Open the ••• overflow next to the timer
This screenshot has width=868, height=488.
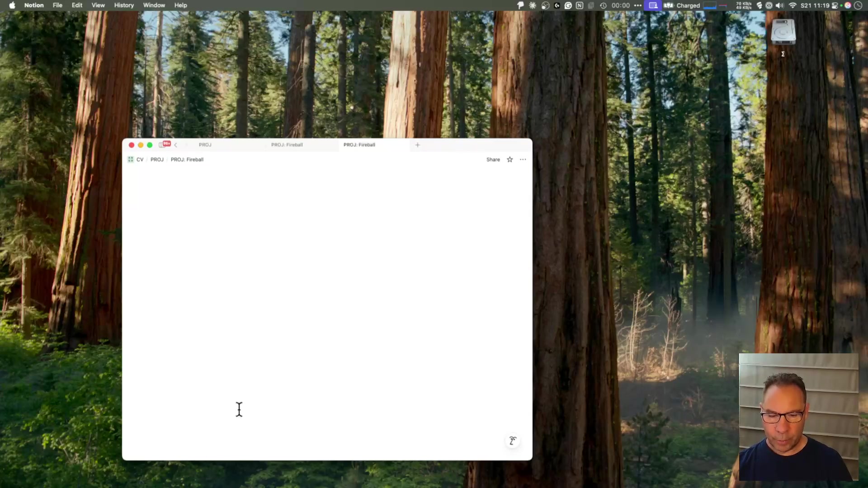[x=637, y=5]
